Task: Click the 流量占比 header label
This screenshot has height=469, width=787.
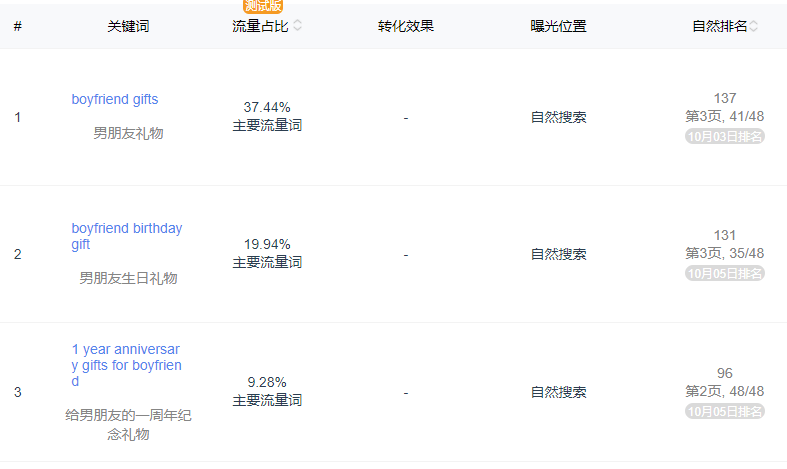Action: click(260, 26)
